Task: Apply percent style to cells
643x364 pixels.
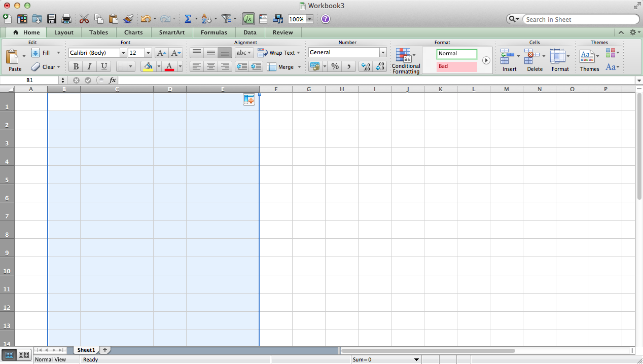Action: pyautogui.click(x=335, y=66)
